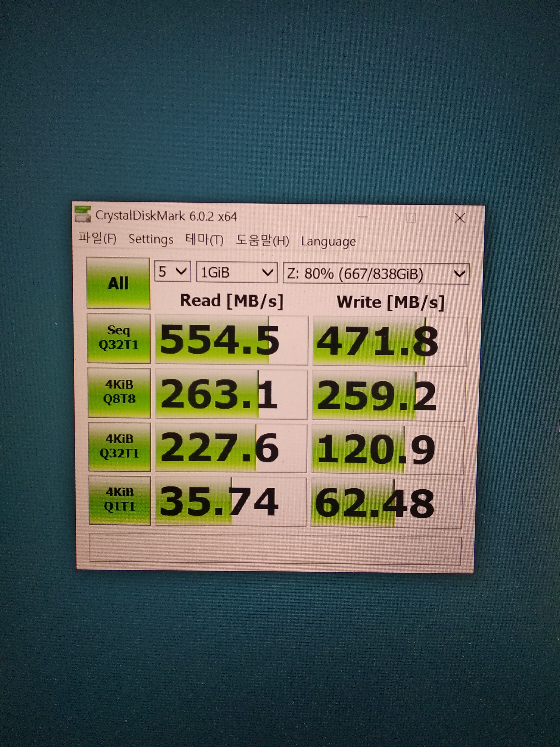Click the CrystalDiskMark app icon in title bar

pos(83,214)
